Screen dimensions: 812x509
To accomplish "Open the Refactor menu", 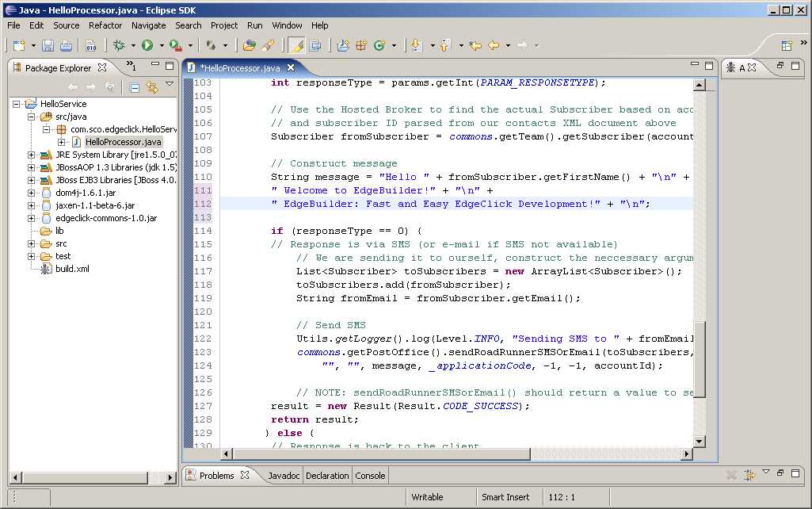I will pyautogui.click(x=105, y=25).
